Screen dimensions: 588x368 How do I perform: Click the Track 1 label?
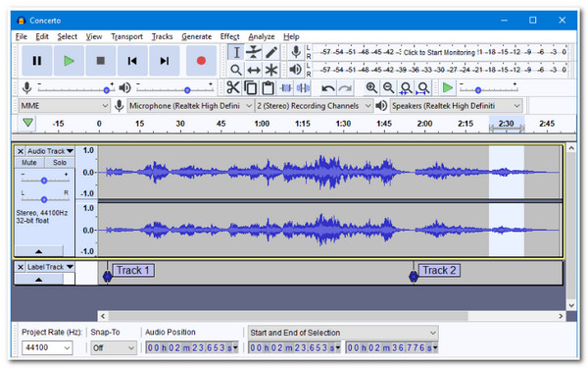(133, 271)
